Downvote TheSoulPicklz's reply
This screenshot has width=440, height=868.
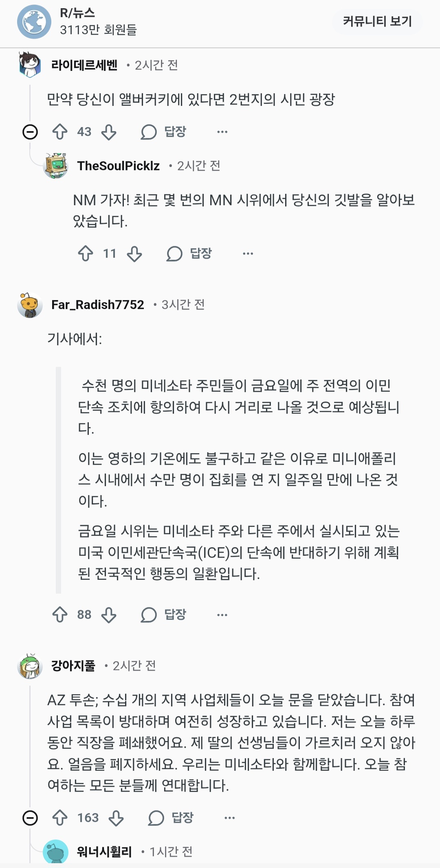click(x=134, y=254)
